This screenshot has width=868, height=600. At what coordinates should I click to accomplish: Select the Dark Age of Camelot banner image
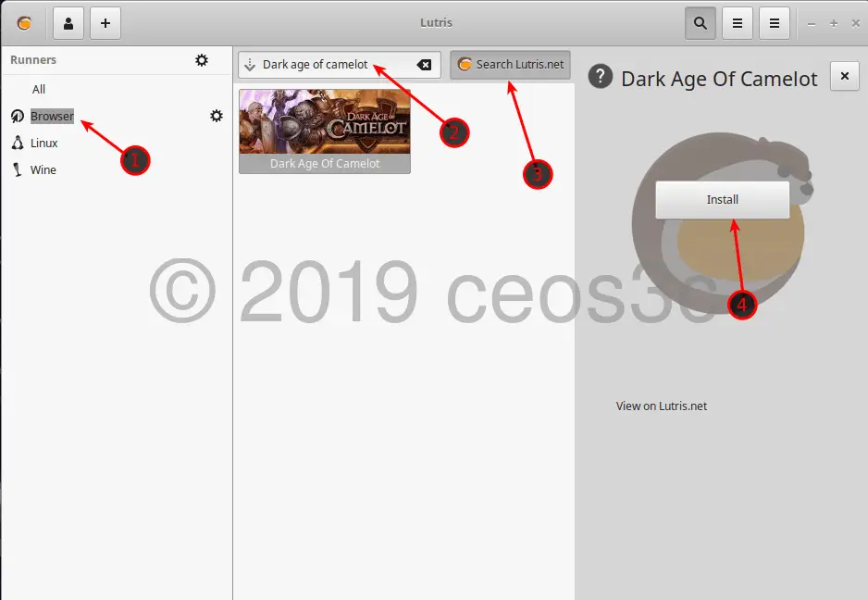(325, 121)
